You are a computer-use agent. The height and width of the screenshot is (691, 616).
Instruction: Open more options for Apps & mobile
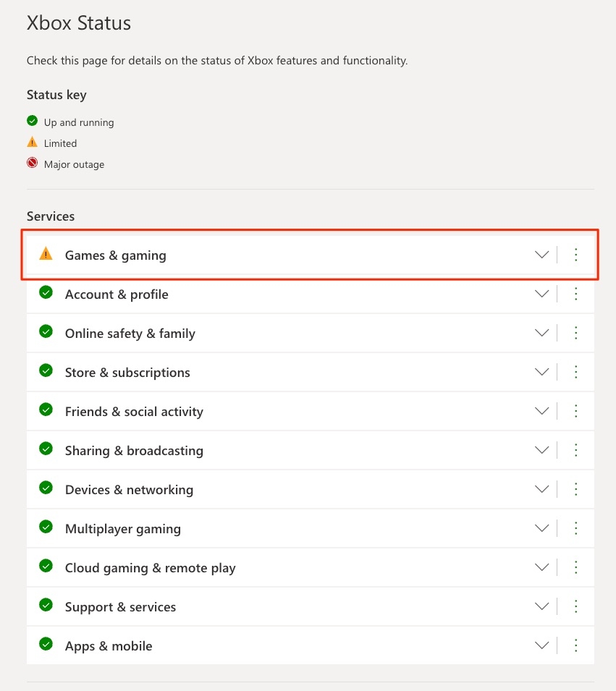click(576, 645)
